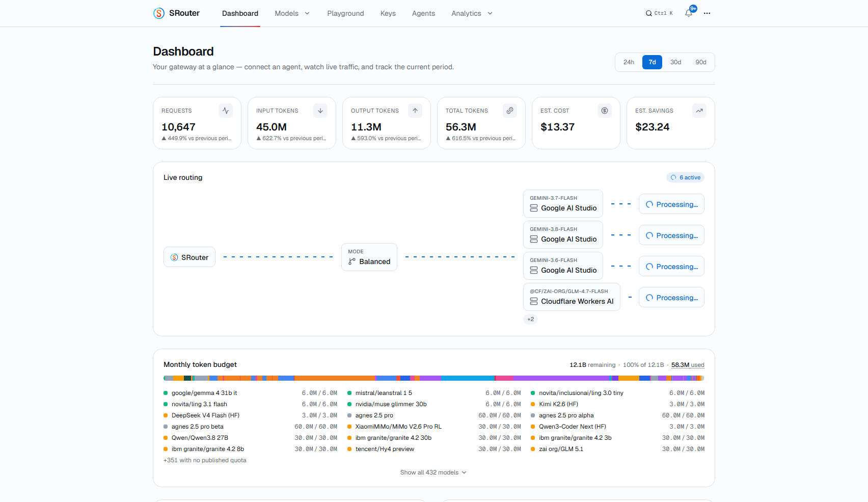Click the Total Tokens link icon
The image size is (868, 502).
(x=510, y=111)
